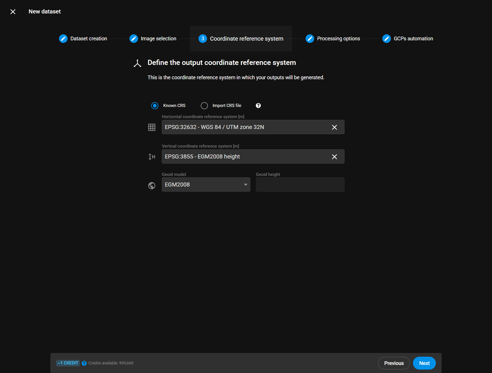Click the horizontal CRS grid icon
This screenshot has width=492, height=373.
coord(152,127)
